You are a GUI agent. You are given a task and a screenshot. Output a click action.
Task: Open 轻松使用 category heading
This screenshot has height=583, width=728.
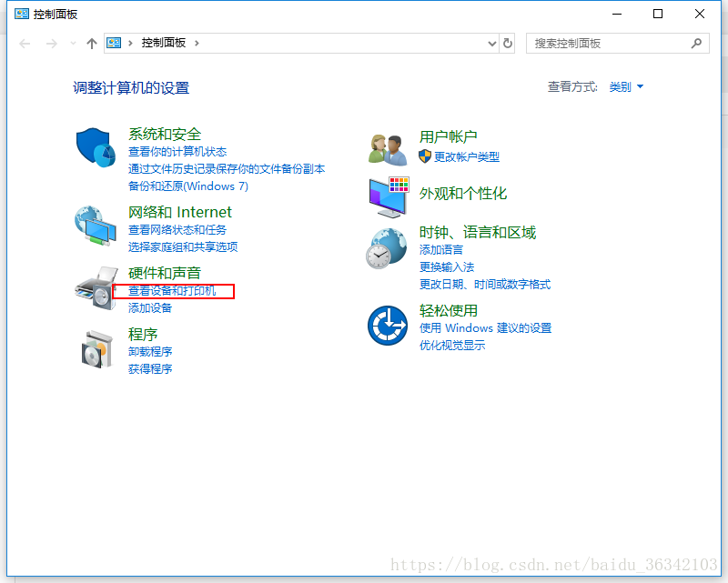448,310
